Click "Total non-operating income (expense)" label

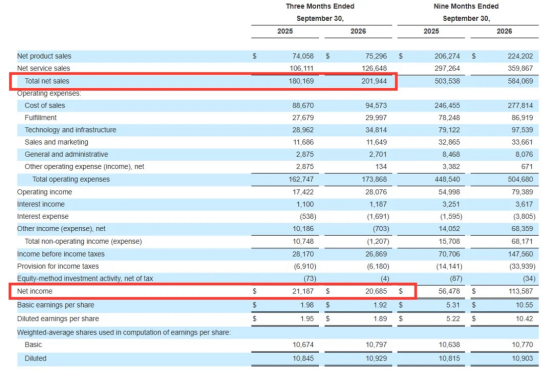(x=83, y=241)
